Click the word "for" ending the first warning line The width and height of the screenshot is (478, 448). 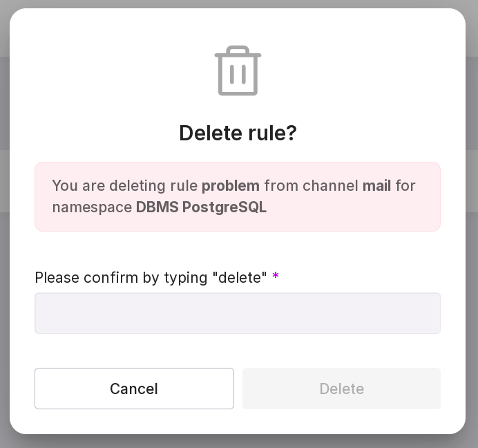click(405, 186)
